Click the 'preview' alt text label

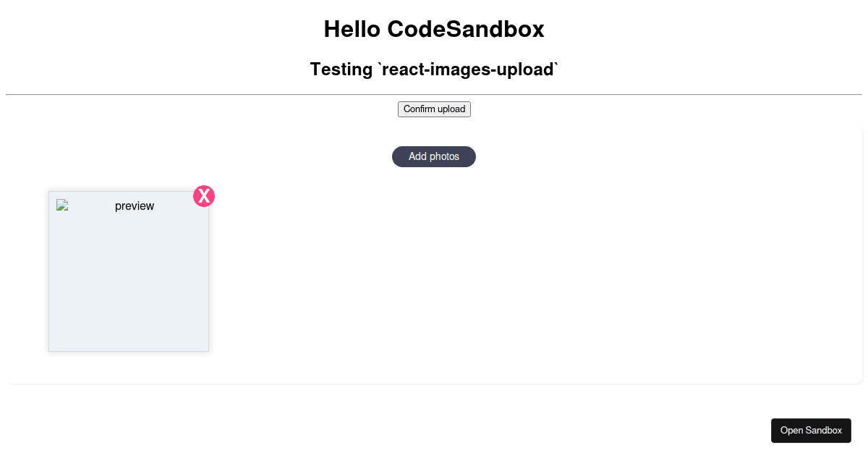click(135, 206)
